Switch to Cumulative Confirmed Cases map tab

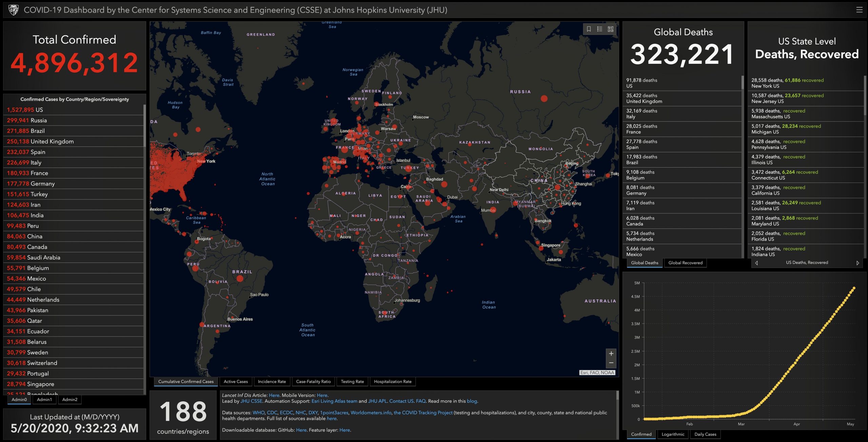click(x=186, y=382)
